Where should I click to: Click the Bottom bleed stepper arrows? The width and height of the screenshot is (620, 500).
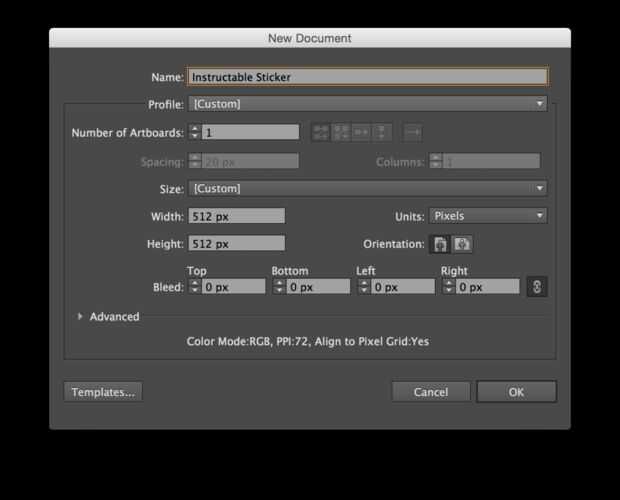click(279, 287)
